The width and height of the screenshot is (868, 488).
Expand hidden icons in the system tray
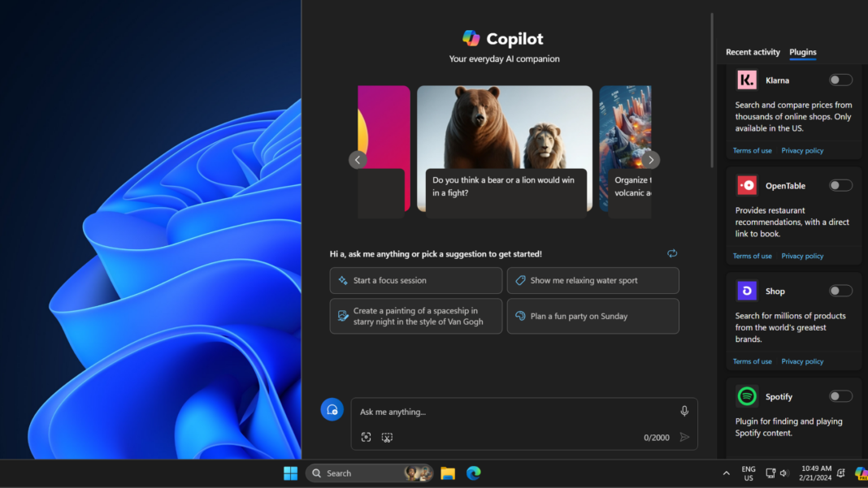[726, 473]
